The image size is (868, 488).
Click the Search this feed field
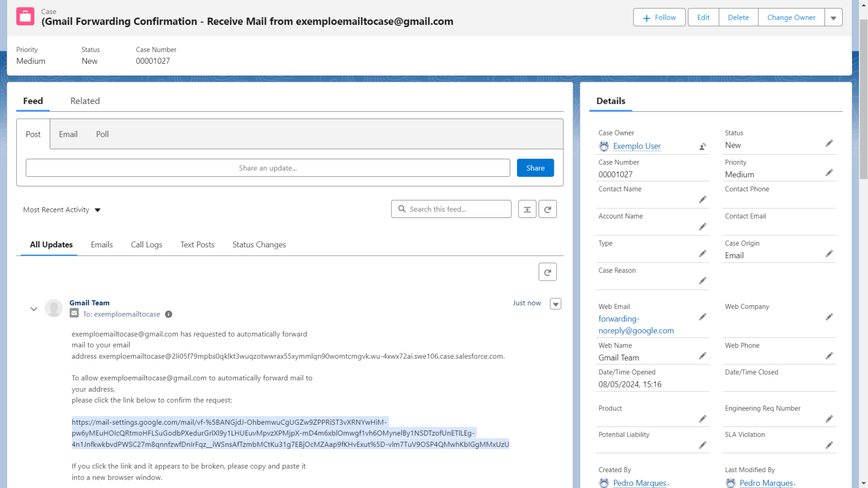(451, 208)
